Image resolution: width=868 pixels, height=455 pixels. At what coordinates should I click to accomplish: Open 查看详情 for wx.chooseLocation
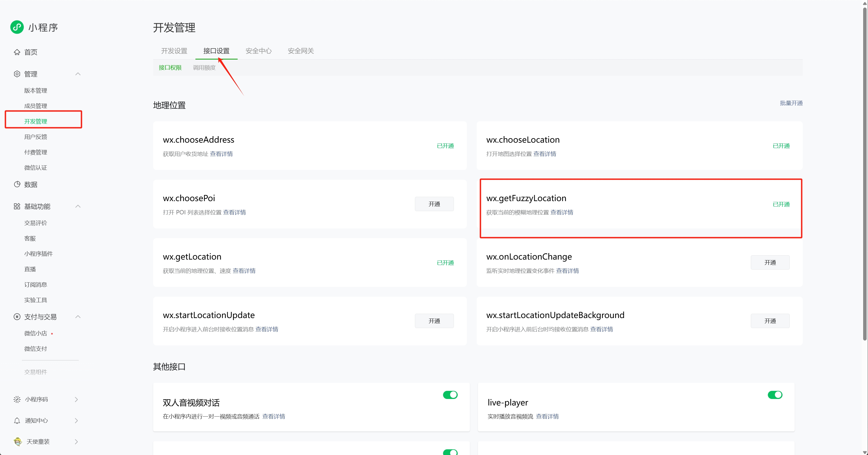545,154
